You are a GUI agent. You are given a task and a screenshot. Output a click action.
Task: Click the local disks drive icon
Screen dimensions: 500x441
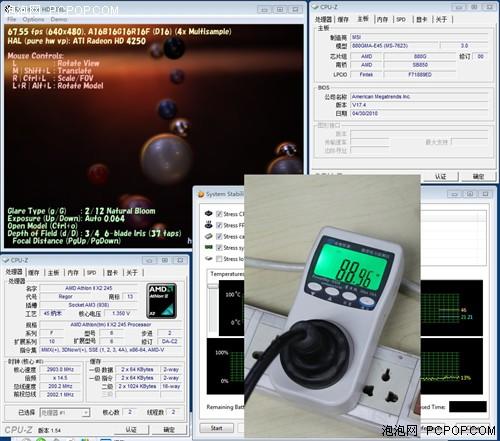point(209,259)
